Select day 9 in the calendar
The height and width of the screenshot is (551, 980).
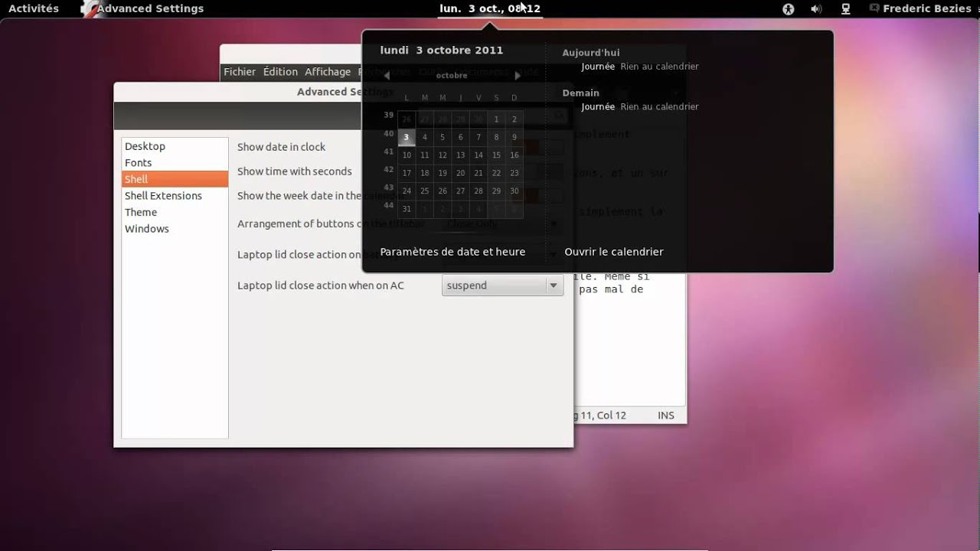[514, 137]
